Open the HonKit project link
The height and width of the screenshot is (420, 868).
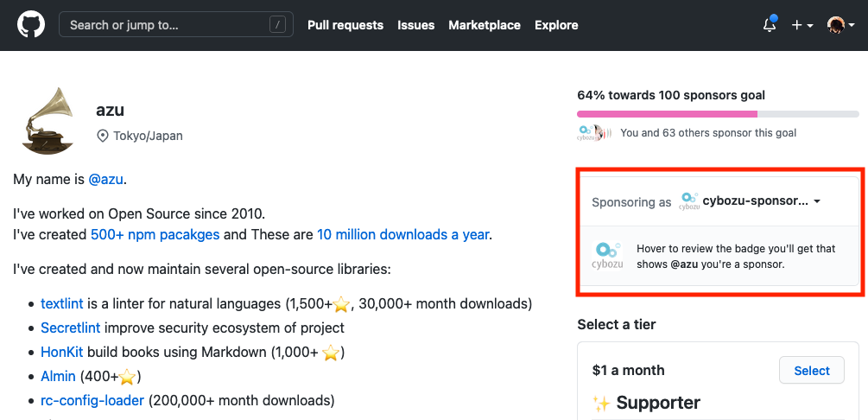click(62, 353)
